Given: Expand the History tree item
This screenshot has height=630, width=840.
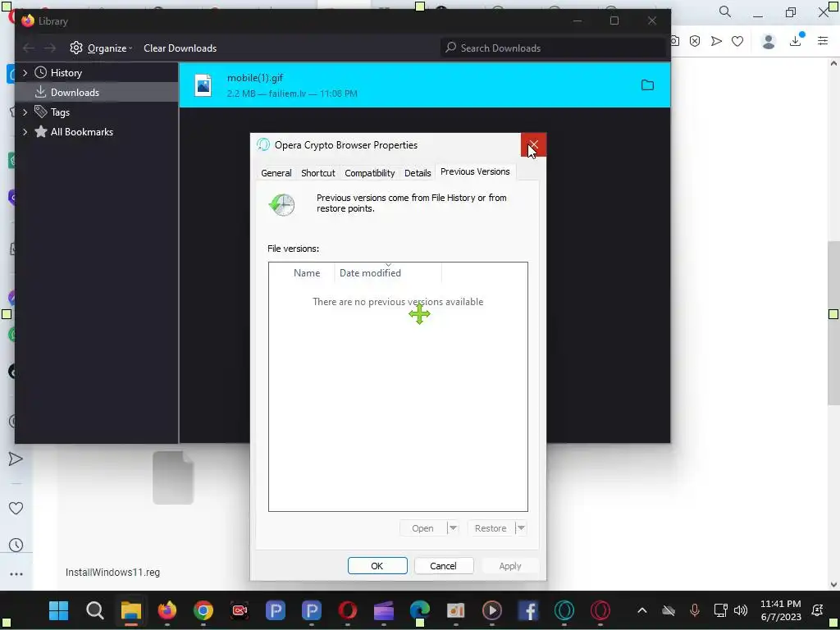Looking at the screenshot, I should (x=25, y=73).
